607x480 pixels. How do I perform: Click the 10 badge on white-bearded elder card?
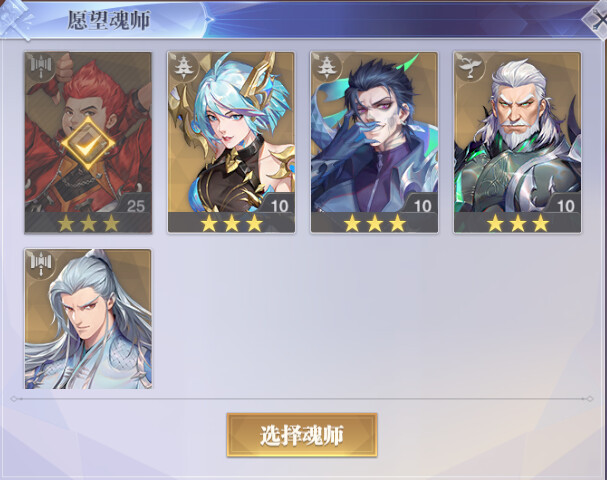tap(566, 206)
